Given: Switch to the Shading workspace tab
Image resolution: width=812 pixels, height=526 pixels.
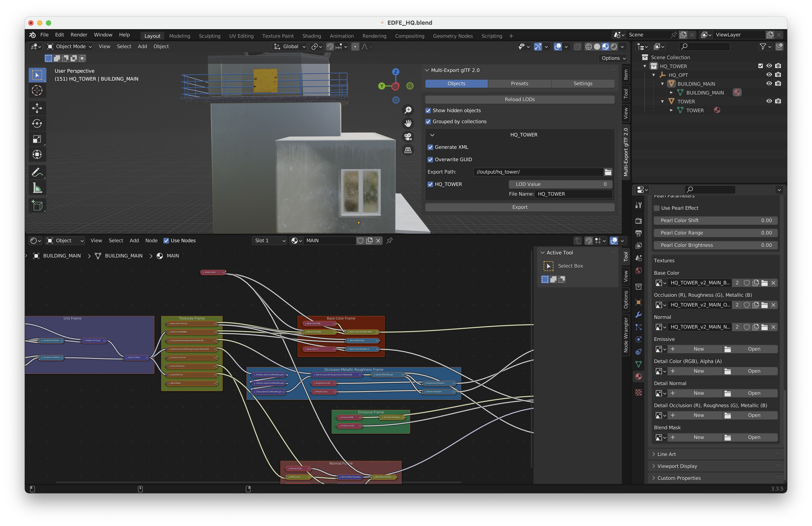Looking at the screenshot, I should pyautogui.click(x=312, y=36).
